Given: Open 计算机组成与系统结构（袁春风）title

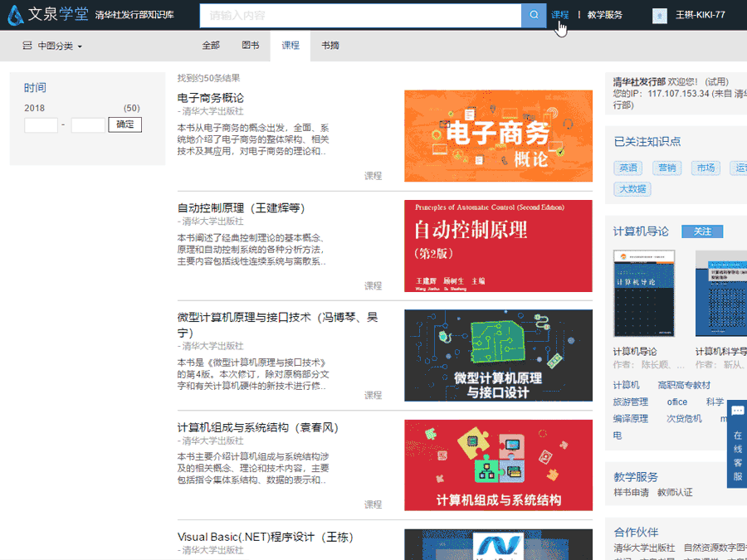Looking at the screenshot, I should coord(258,427).
